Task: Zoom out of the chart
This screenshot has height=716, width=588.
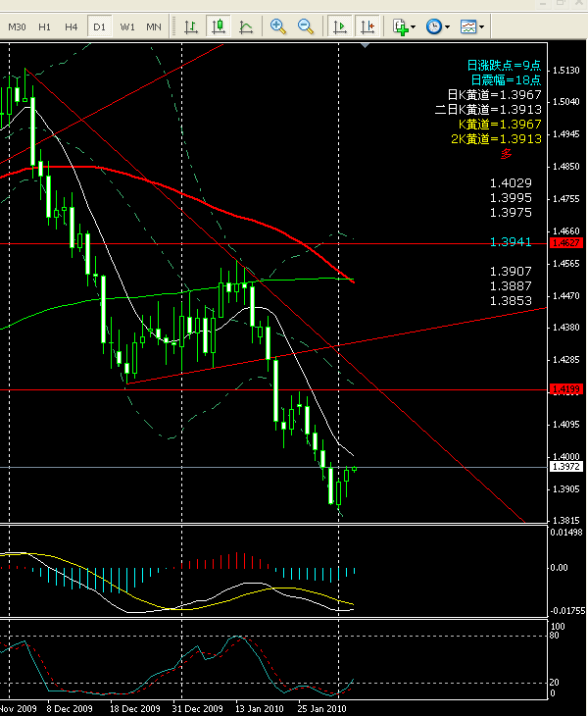Action: [305, 26]
